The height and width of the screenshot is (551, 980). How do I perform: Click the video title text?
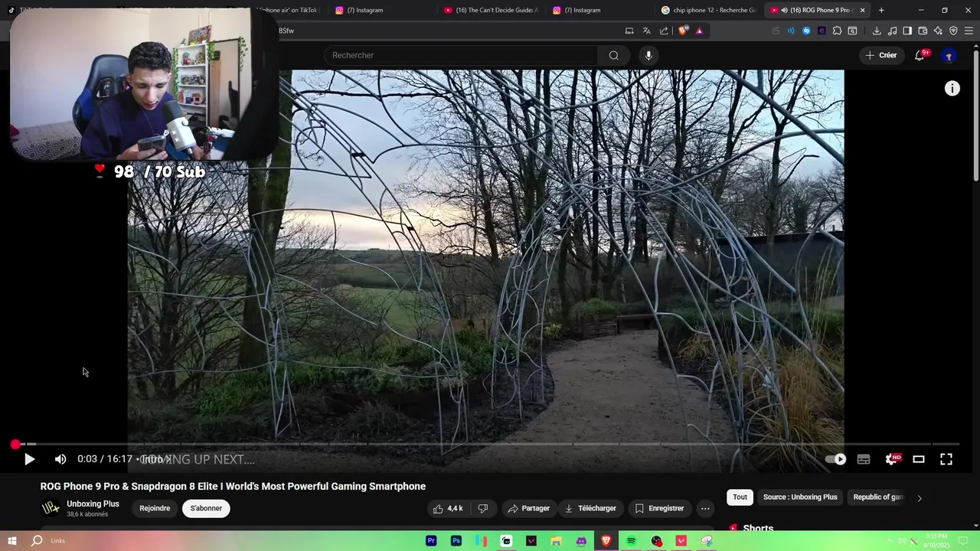233,487
